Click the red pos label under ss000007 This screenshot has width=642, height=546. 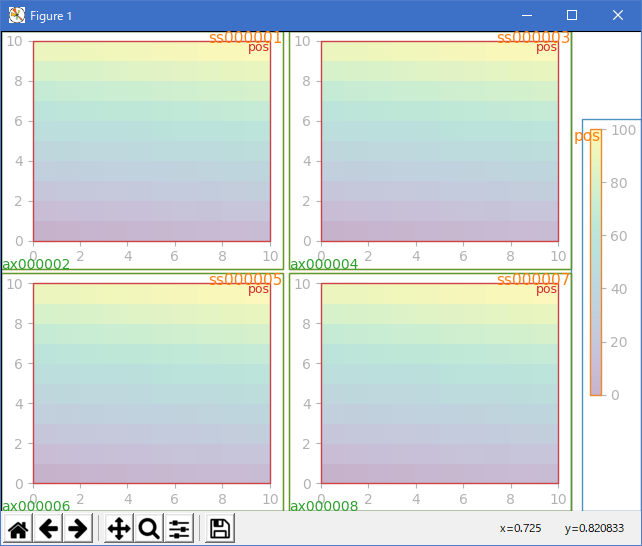click(x=546, y=290)
